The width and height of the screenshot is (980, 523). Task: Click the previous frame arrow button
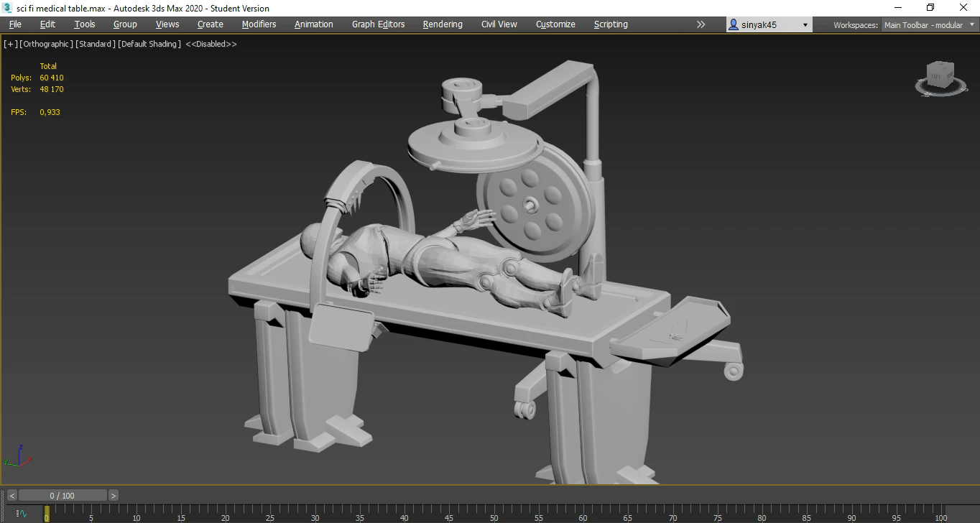click(x=11, y=495)
